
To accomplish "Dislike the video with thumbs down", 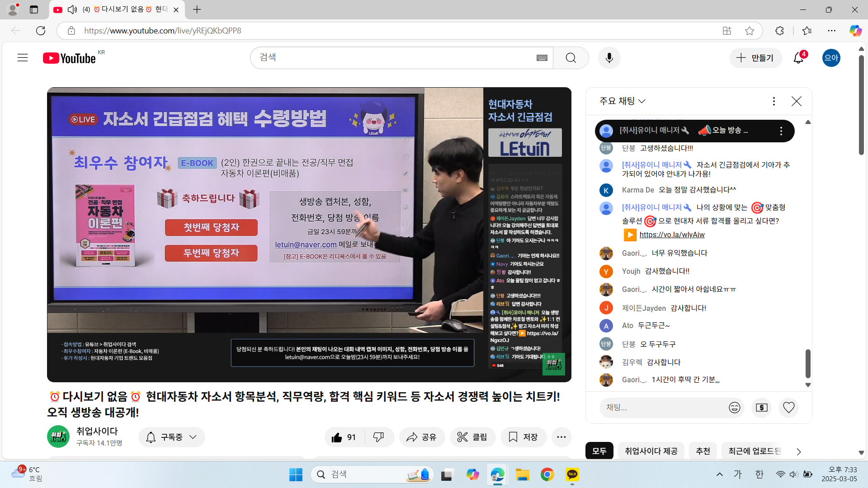I will [x=379, y=437].
